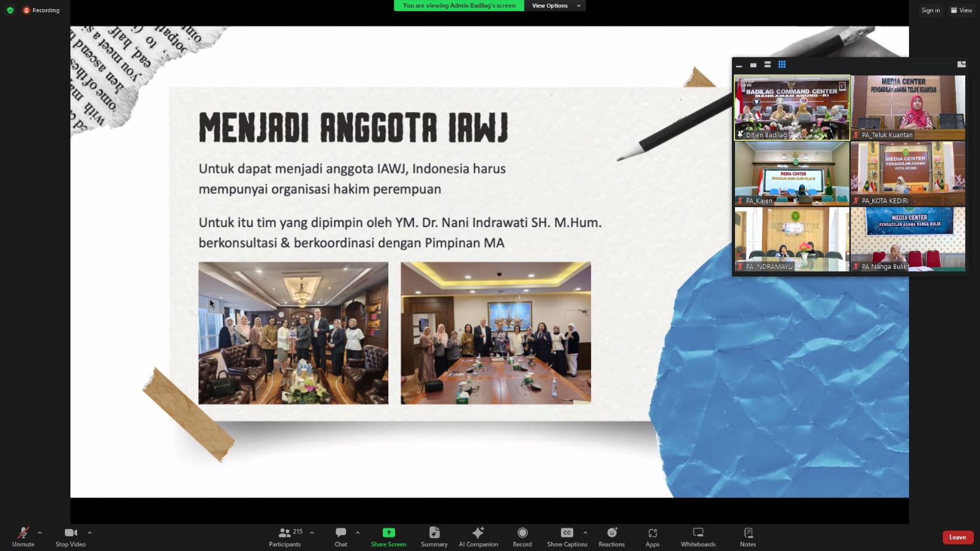This screenshot has width=980, height=551.
Task: Leave the meeting
Action: click(x=958, y=538)
